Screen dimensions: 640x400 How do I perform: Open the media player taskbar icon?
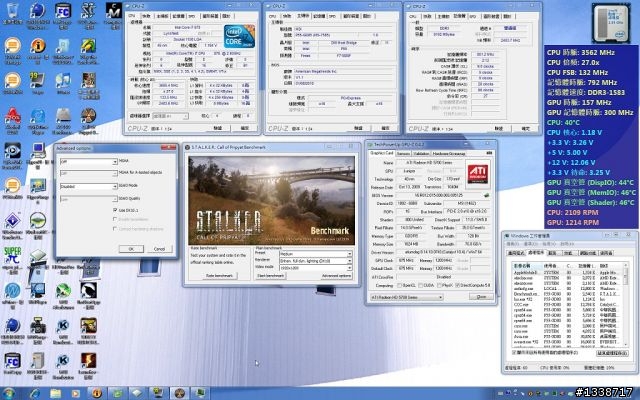click(76, 393)
